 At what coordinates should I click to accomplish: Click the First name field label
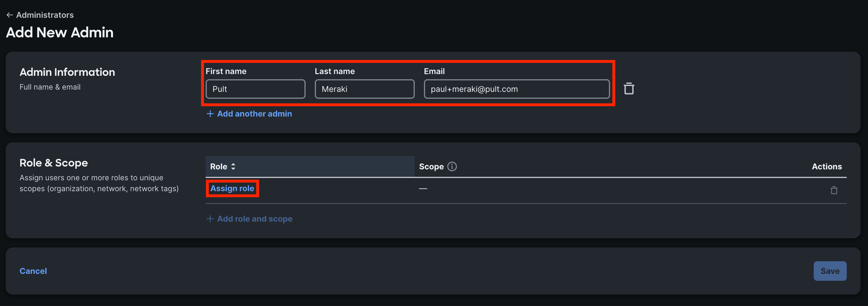click(226, 71)
